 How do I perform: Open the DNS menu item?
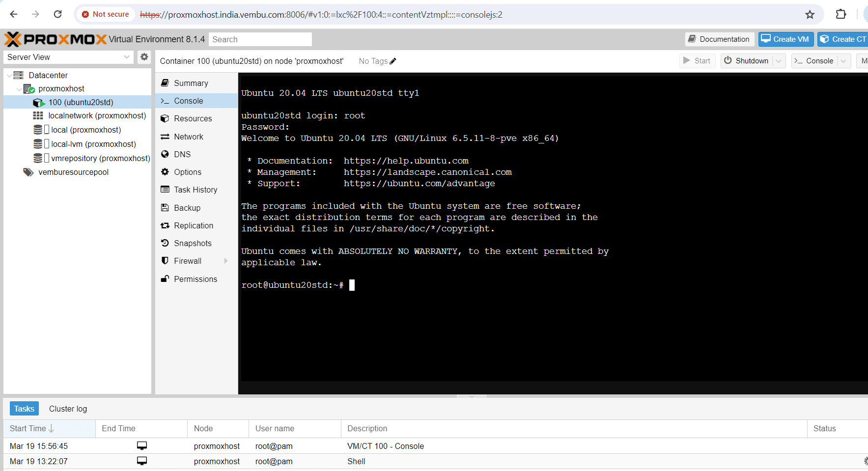[196, 154]
